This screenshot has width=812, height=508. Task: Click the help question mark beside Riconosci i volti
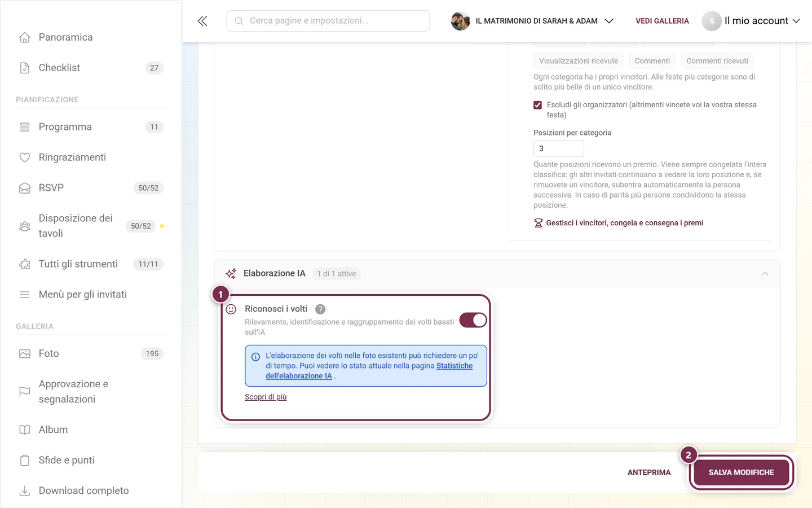tap(320, 309)
